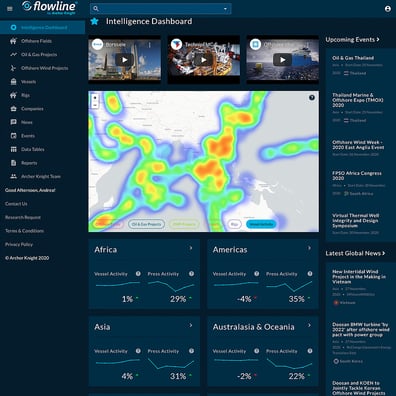Expand the Australasia & Oceania card
Viewport: 396px width, 396px height.
point(309,325)
